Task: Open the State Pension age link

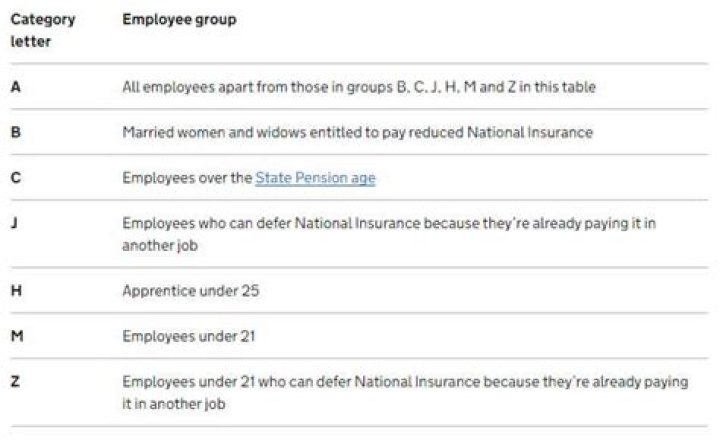Action: (315, 178)
